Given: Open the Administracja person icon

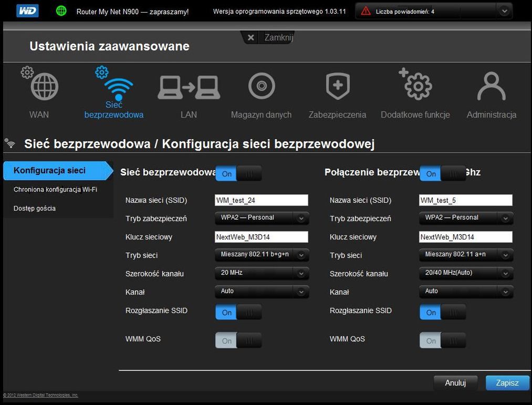Looking at the screenshot, I should [491, 86].
